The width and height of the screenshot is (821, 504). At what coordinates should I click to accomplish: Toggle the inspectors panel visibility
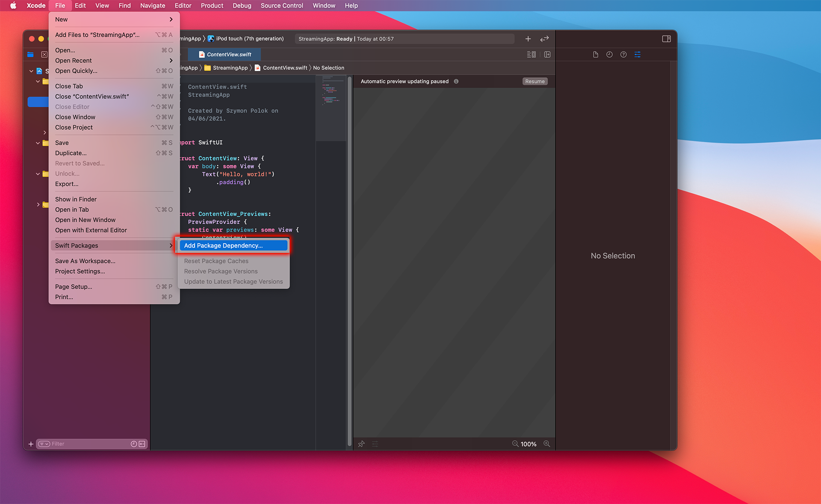(666, 39)
